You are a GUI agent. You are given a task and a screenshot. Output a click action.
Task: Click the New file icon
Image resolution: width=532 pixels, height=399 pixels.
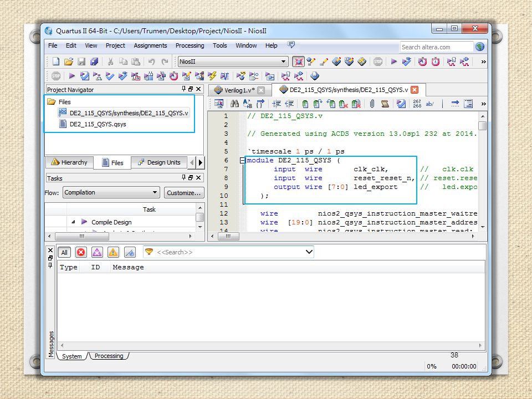[x=56, y=62]
